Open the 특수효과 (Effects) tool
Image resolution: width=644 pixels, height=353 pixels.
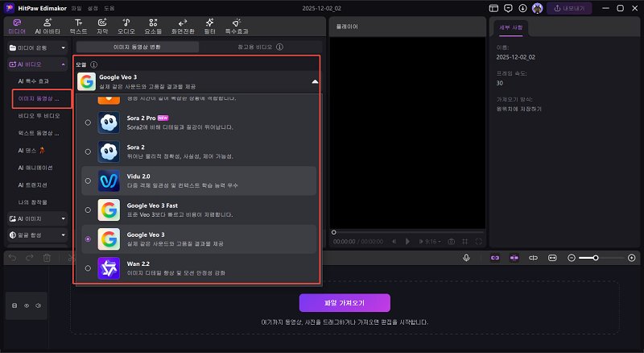(x=237, y=27)
